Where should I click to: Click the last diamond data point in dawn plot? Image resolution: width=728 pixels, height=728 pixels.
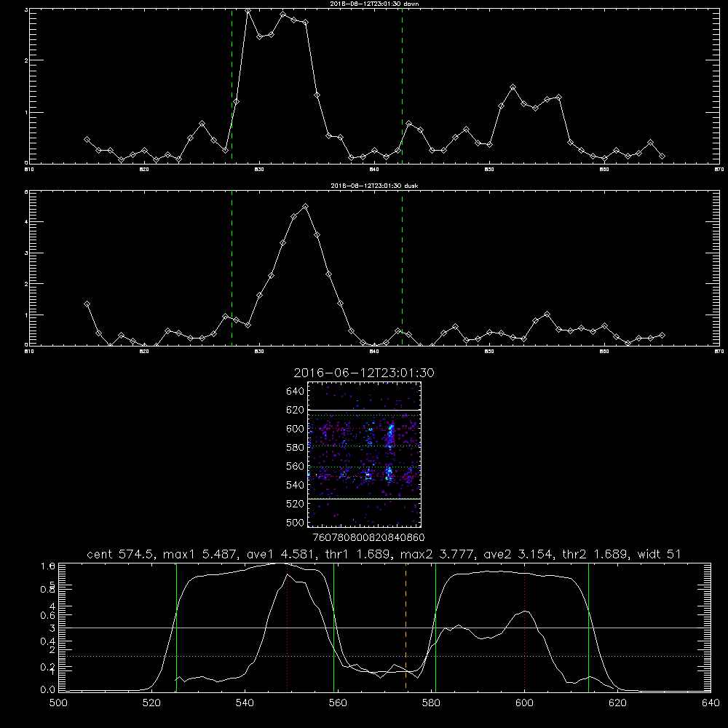[x=662, y=156]
